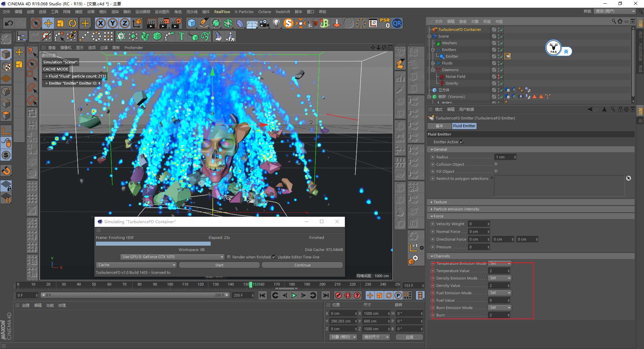644x349 pixels.
Task: Uncheck Update Editor Time-line
Action: pos(274,257)
